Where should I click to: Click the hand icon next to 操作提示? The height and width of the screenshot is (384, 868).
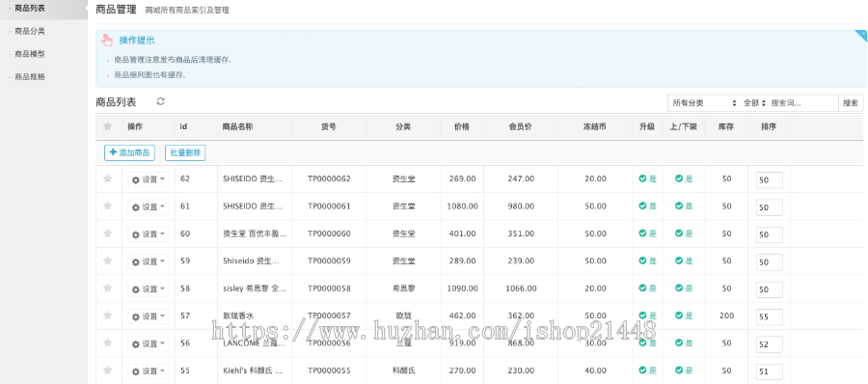tap(107, 41)
